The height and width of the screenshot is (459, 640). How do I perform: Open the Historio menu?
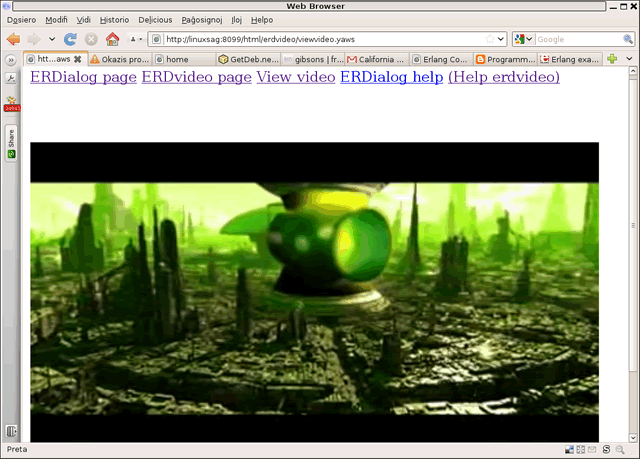point(114,20)
